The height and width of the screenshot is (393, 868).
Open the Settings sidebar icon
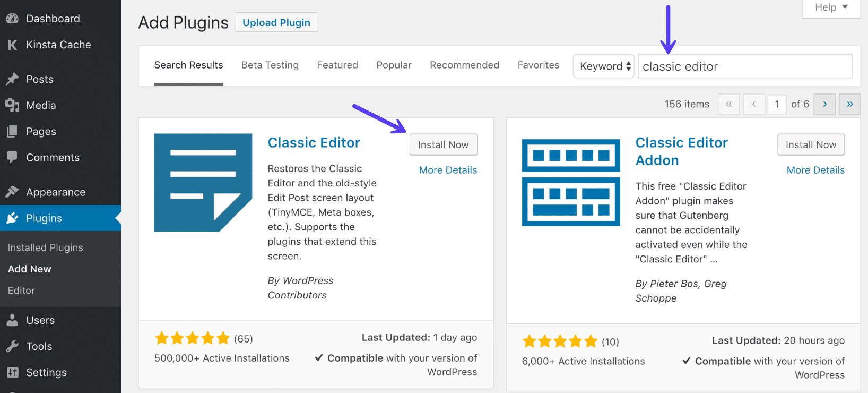(12, 372)
